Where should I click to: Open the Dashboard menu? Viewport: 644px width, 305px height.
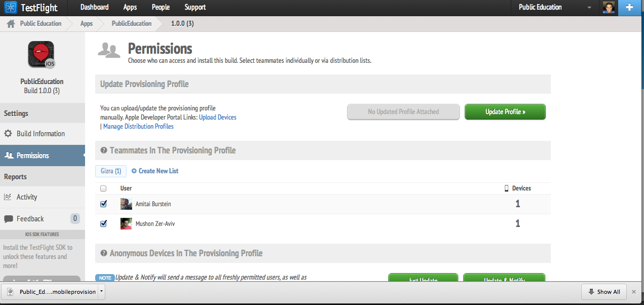click(x=95, y=7)
